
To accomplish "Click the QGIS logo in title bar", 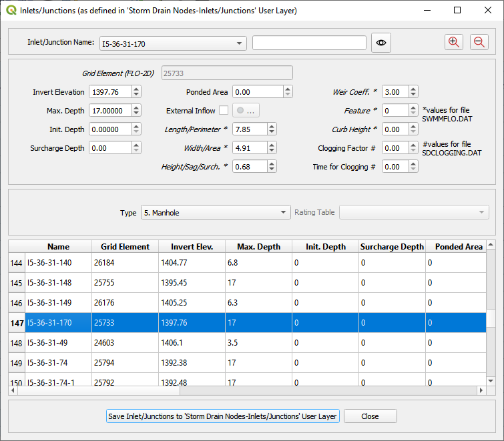I will [x=10, y=11].
